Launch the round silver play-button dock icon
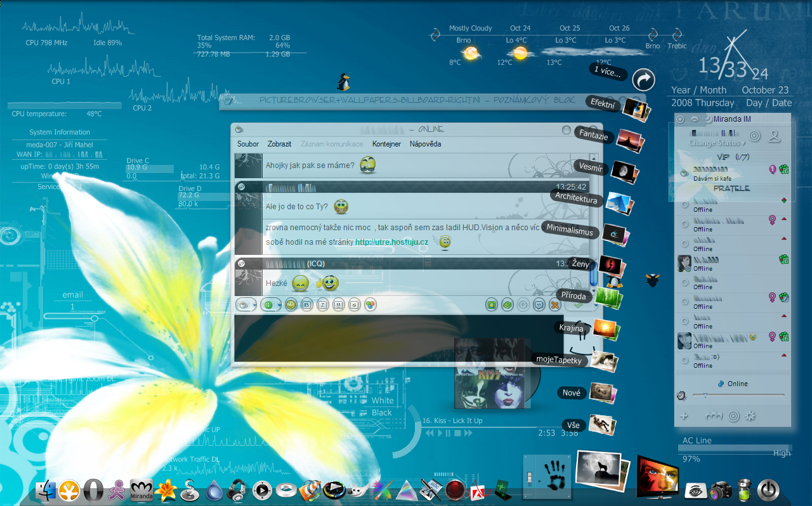Viewport: 812px width, 506px height. [x=263, y=490]
